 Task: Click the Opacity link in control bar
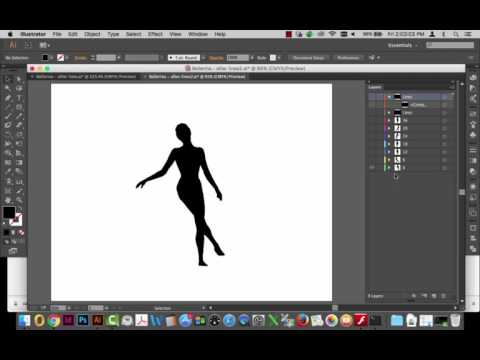216,58
